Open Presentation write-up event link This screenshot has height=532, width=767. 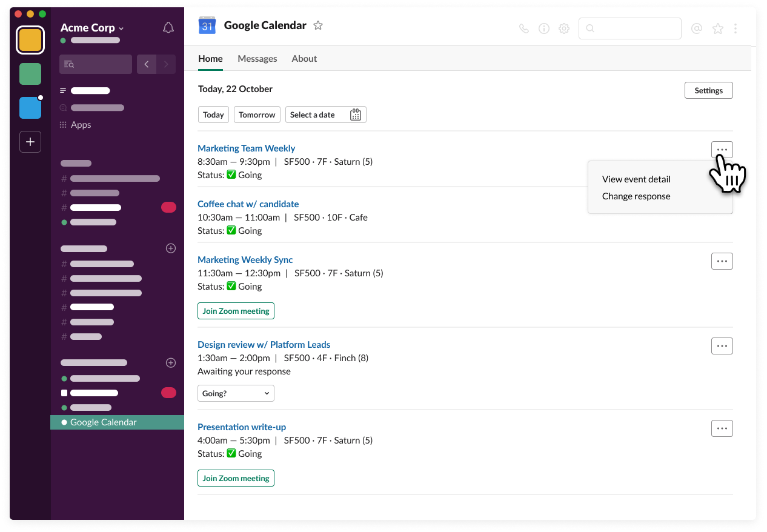(242, 427)
